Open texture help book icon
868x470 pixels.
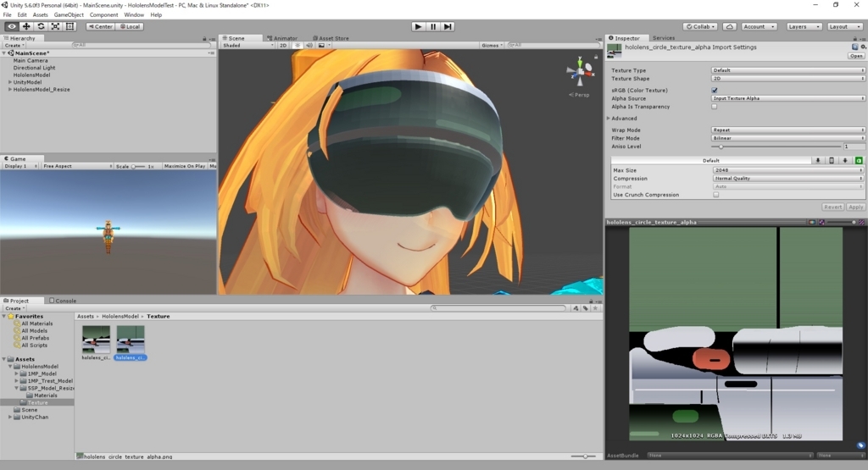pos(854,47)
